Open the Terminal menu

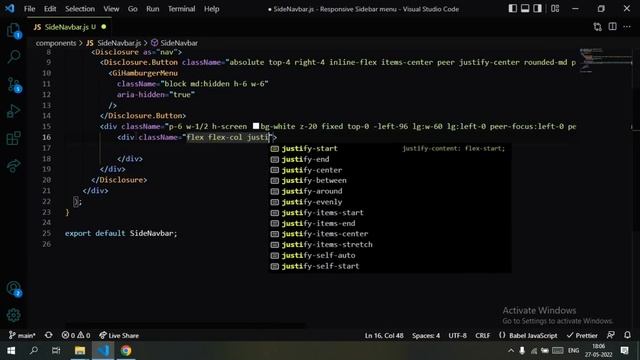point(181,9)
